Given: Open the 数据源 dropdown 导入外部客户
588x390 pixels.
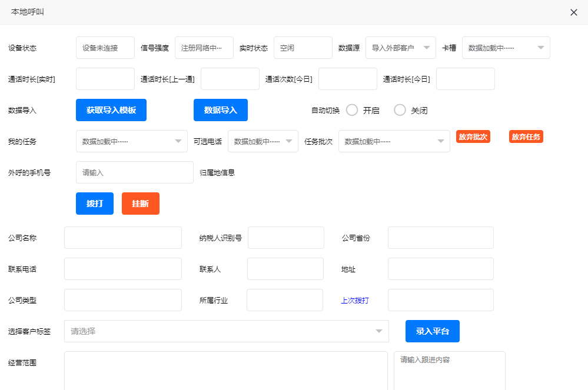Looking at the screenshot, I should click(x=400, y=48).
